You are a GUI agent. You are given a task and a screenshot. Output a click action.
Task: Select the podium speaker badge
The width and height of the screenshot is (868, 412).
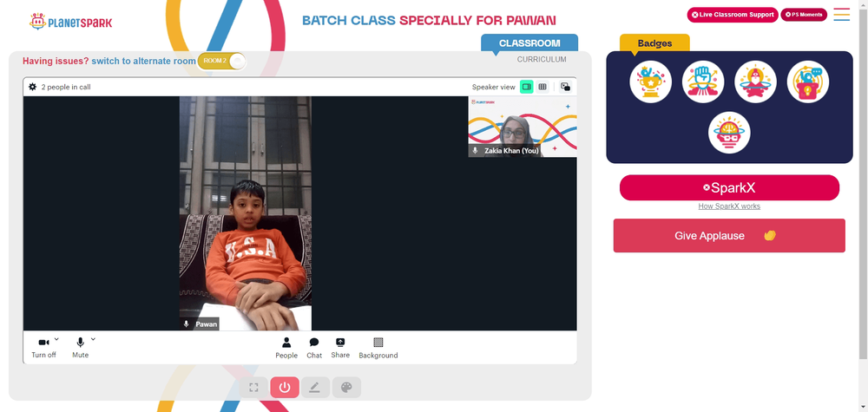pos(807,82)
